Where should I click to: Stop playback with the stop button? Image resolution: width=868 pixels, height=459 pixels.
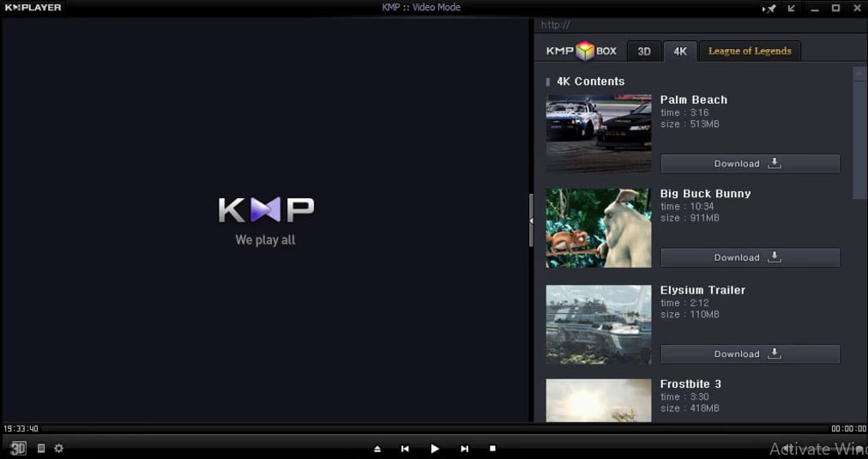click(492, 449)
